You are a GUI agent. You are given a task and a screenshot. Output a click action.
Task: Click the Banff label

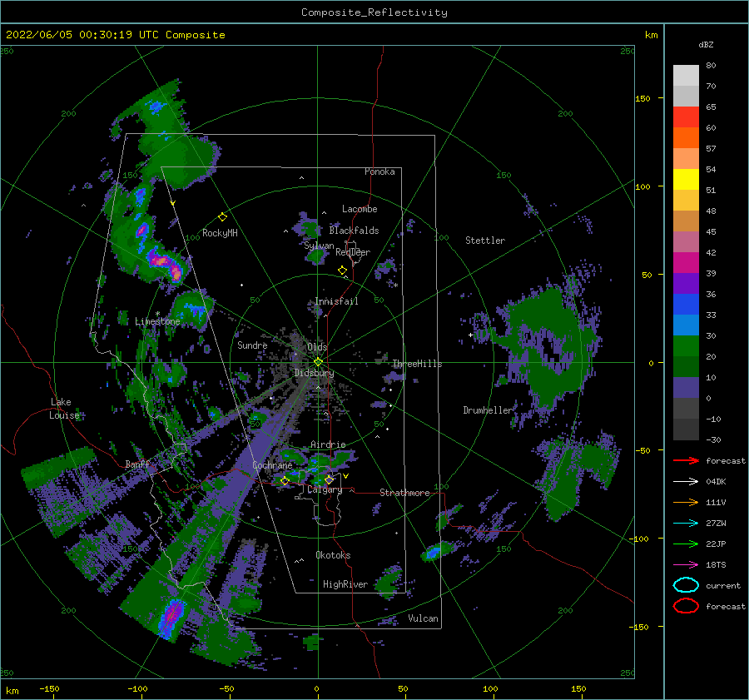pos(137,464)
